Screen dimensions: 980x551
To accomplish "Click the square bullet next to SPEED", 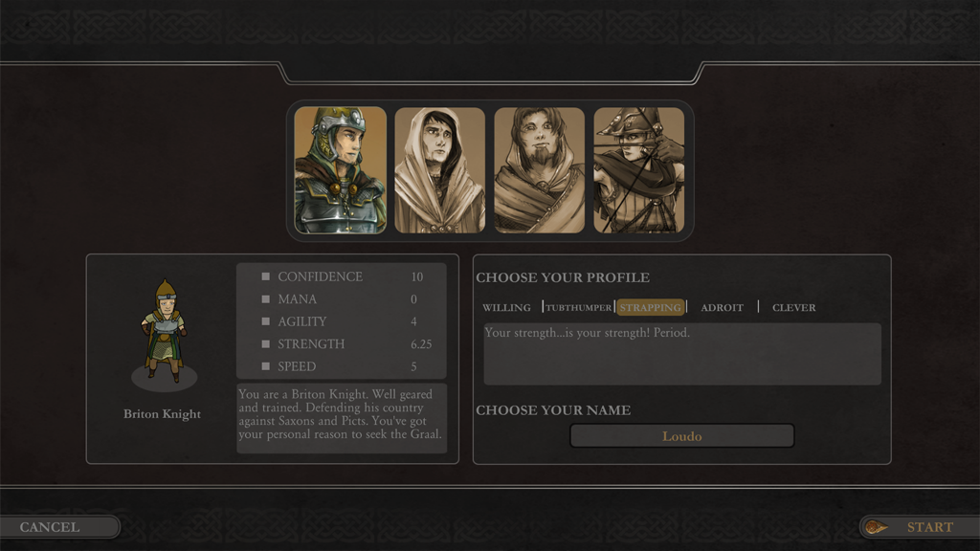I will [x=266, y=366].
